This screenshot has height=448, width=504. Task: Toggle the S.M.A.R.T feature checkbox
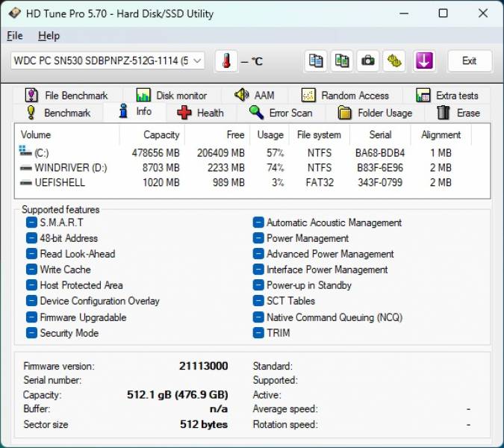[x=31, y=223]
